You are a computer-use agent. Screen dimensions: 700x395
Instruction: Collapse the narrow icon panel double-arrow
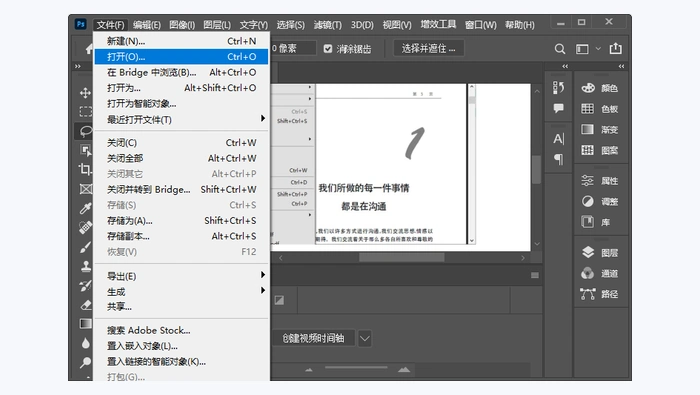(x=565, y=66)
